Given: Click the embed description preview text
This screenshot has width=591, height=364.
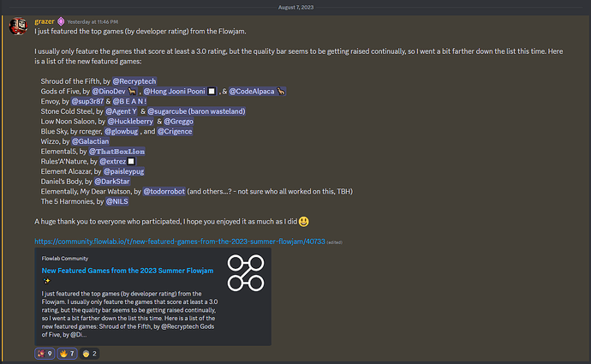Looking at the screenshot, I should click(x=129, y=313).
